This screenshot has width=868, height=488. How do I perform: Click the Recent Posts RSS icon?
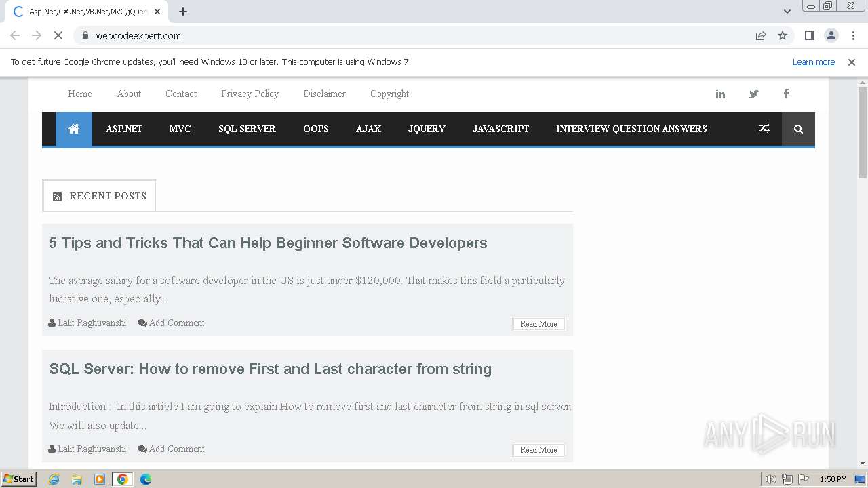point(58,197)
